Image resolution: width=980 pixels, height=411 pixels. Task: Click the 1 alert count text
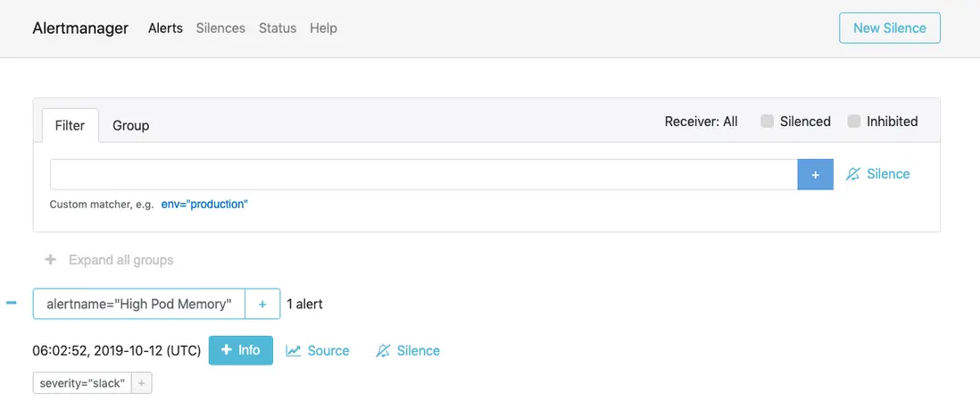coord(304,304)
